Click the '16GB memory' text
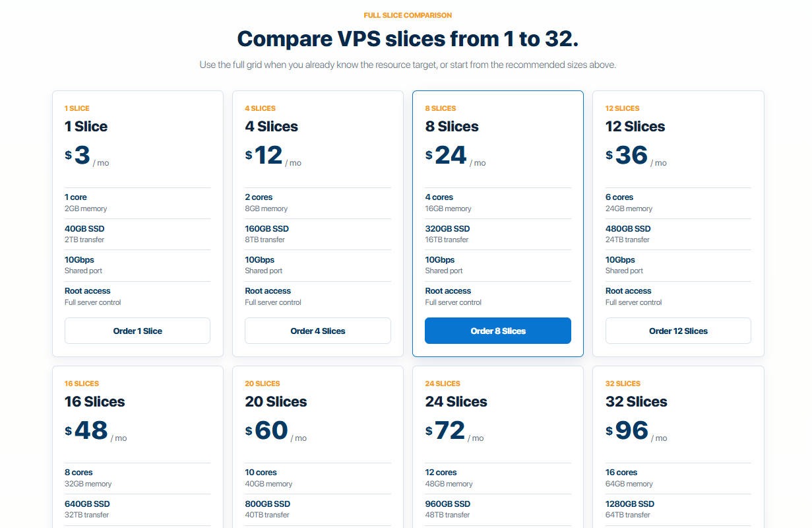 click(449, 209)
